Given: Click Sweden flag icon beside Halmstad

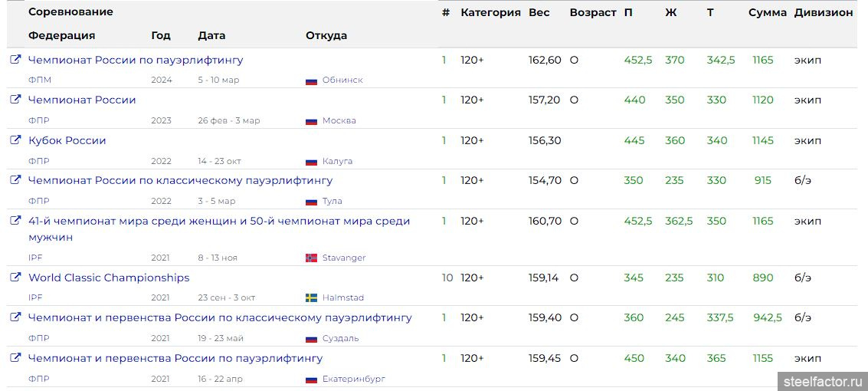Looking at the screenshot, I should click(312, 298).
